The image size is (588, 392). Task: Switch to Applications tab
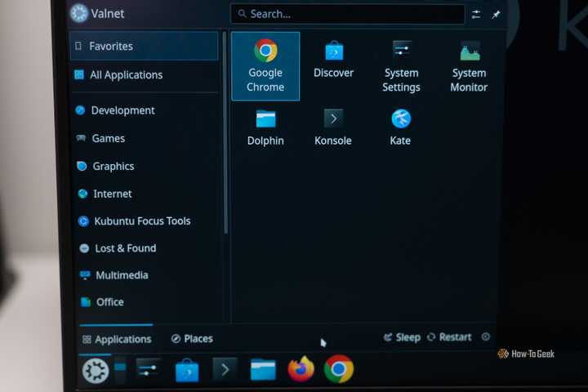pyautogui.click(x=117, y=339)
